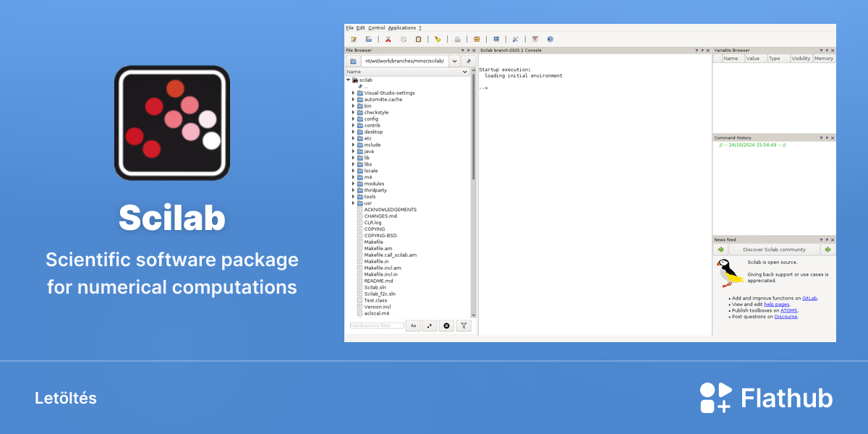The width and height of the screenshot is (868, 434).
Task: Open the Discourse link
Action: 786,316
